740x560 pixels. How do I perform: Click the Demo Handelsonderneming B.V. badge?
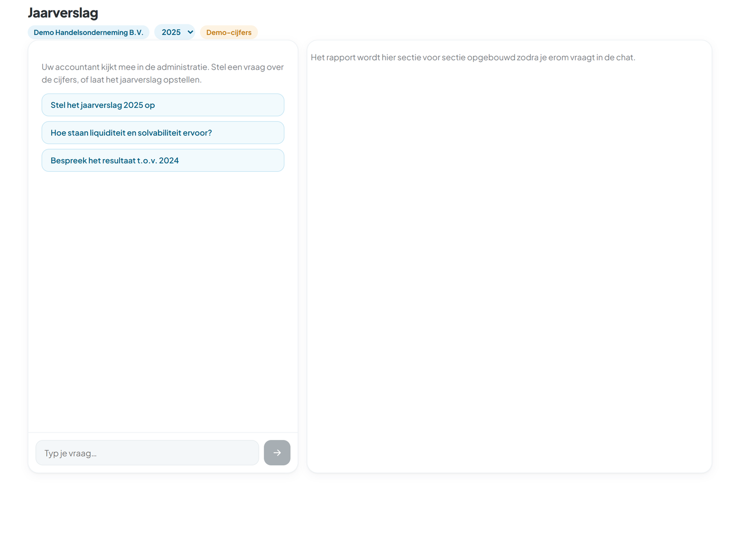point(89,32)
